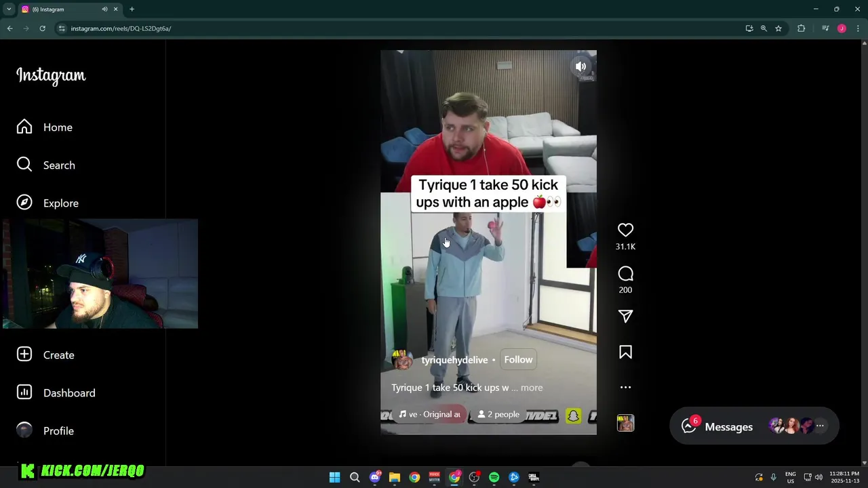Click the volume icon in system tray
The height and width of the screenshot is (488, 868).
[x=818, y=477]
